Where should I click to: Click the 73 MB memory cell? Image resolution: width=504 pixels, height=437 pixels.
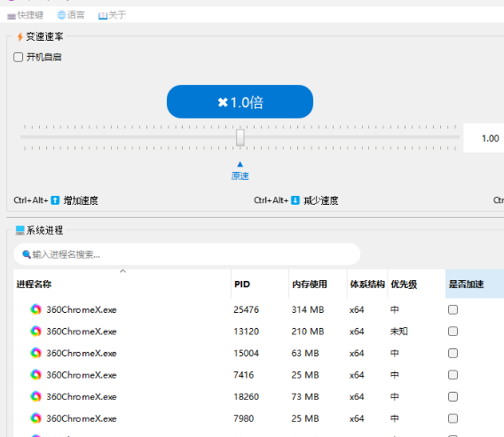[305, 397]
